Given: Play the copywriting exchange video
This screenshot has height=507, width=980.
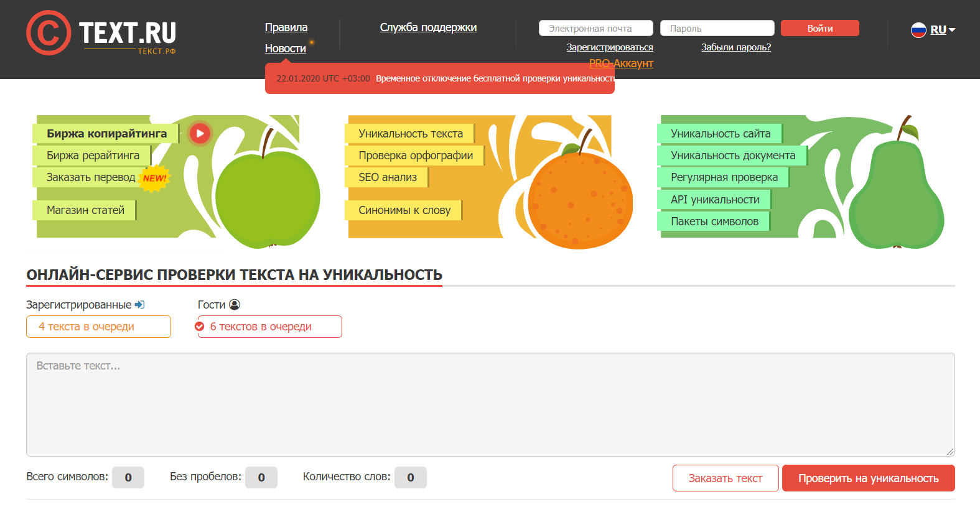Looking at the screenshot, I should pos(200,133).
